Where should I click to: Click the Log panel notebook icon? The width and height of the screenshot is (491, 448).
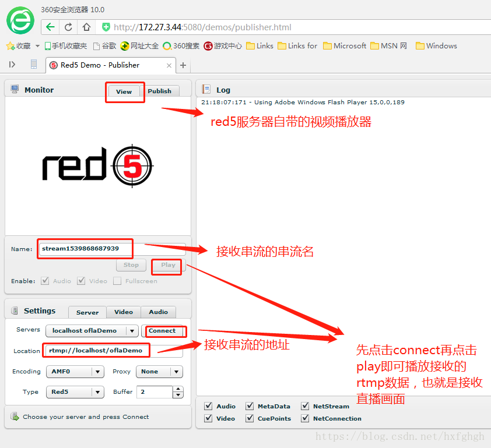point(206,89)
